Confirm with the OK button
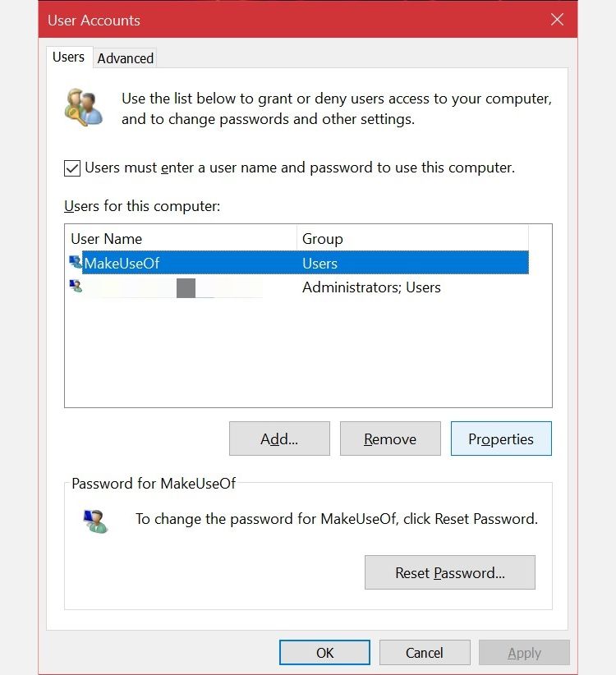 (325, 653)
